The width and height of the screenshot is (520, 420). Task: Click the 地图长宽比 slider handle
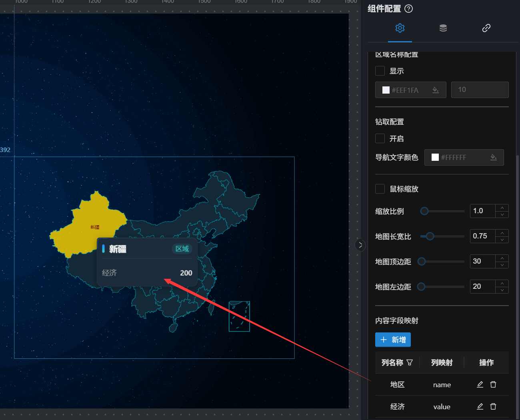point(430,236)
